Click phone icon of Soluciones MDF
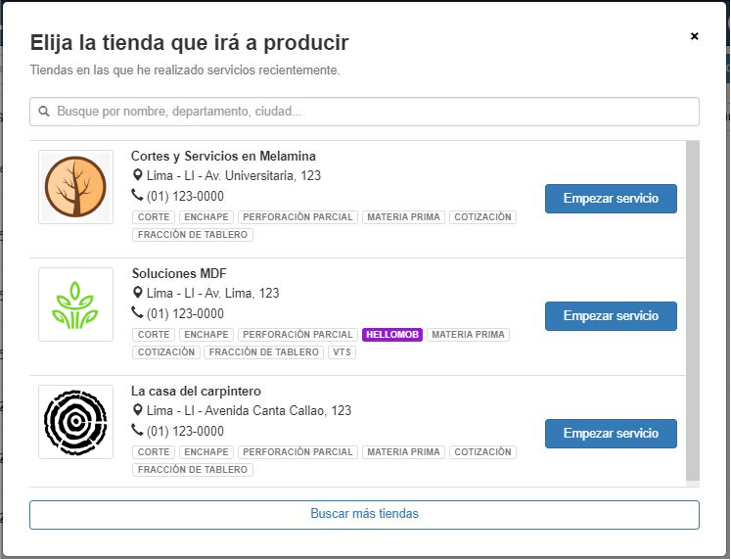The width and height of the screenshot is (731, 560). [x=137, y=312]
